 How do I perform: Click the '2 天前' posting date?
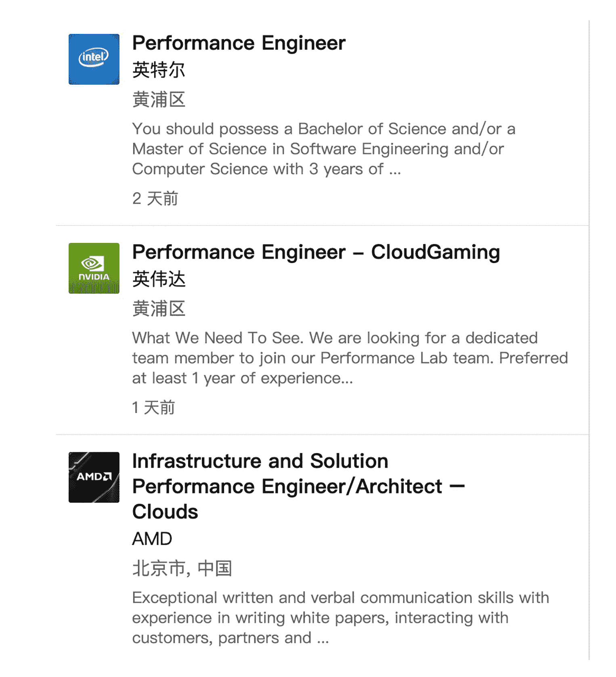point(155,199)
